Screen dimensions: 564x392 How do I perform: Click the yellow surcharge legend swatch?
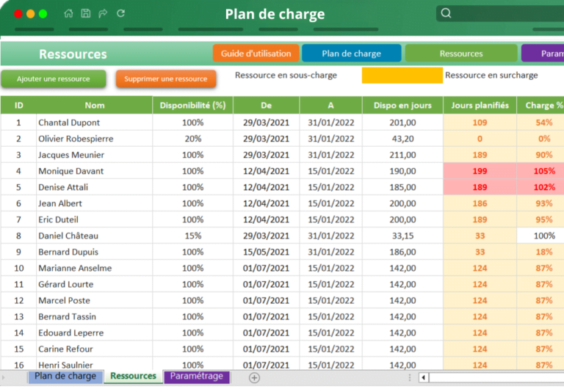coord(402,75)
